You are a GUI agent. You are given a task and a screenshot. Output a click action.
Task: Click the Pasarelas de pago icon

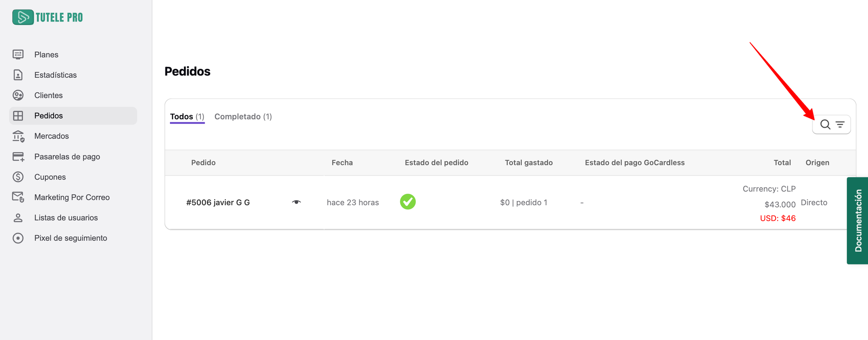click(x=18, y=157)
